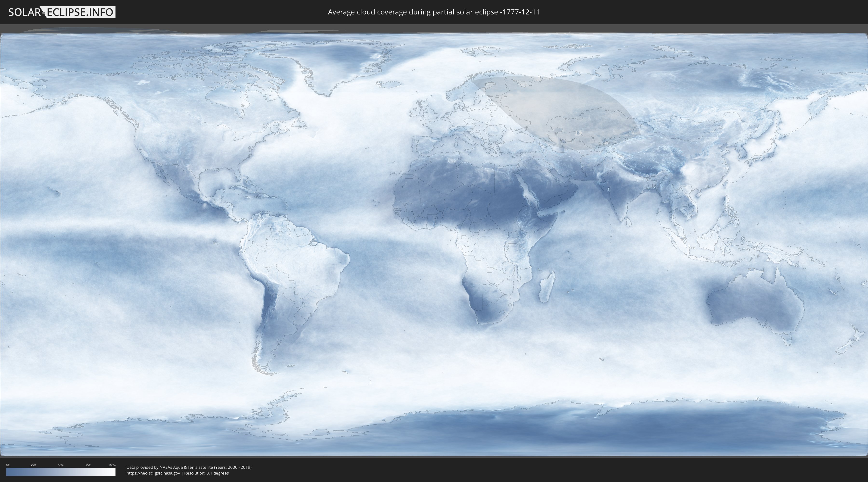This screenshot has width=868, height=482.
Task: Click the 75% label on the legend
Action: pyautogui.click(x=88, y=465)
